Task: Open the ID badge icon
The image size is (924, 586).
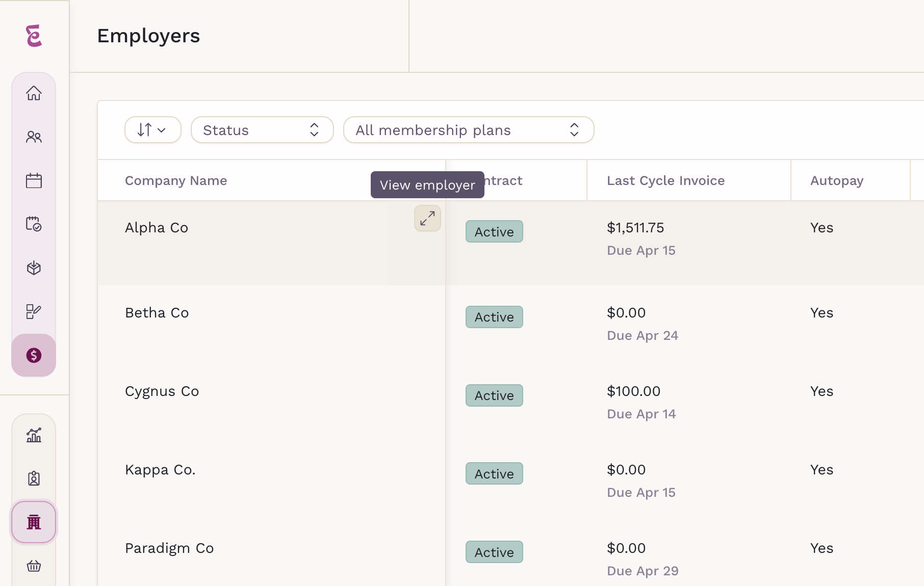Action: 34,478
